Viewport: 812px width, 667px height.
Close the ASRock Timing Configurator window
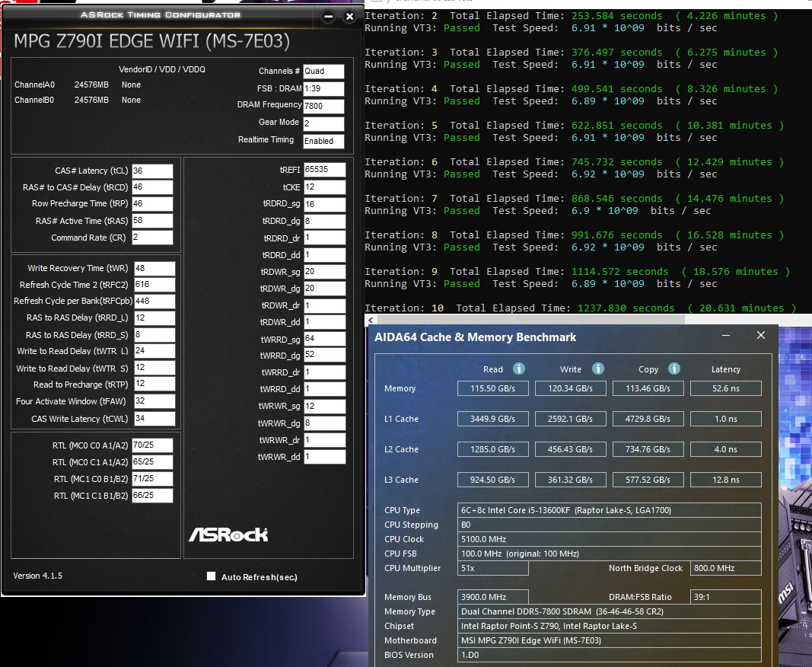(349, 17)
